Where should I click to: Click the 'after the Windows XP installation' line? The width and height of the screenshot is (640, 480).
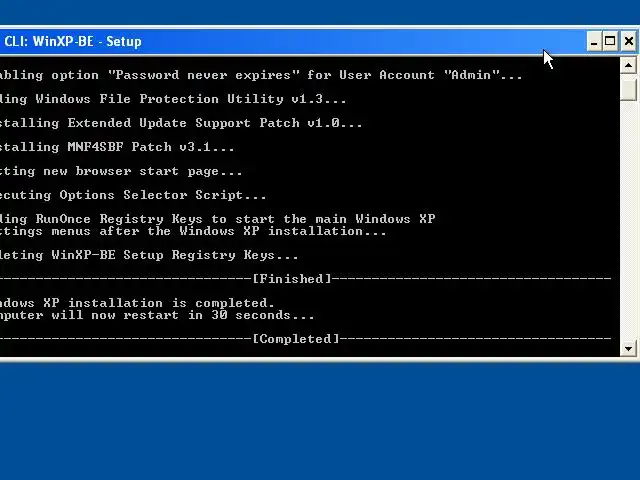[x=193, y=231]
